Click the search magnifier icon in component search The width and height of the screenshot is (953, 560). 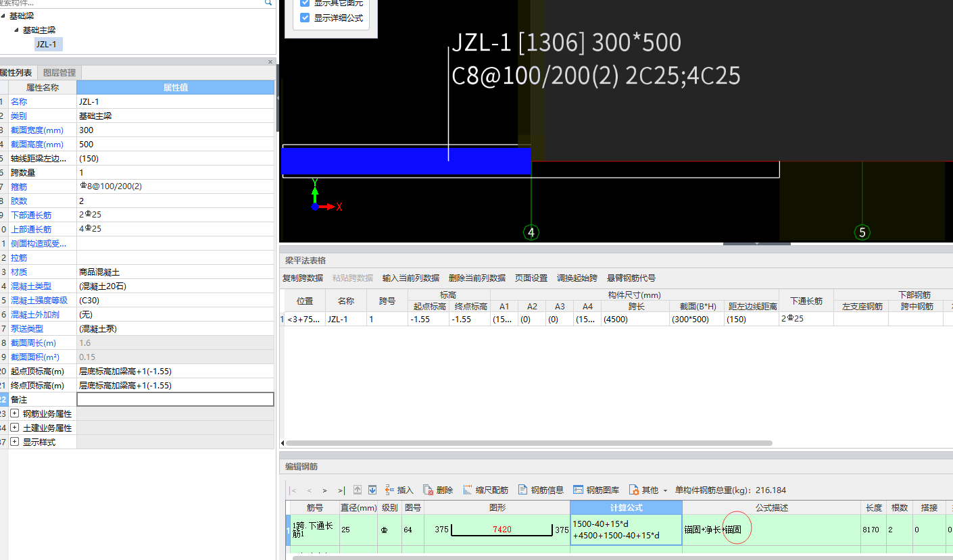(268, 3)
